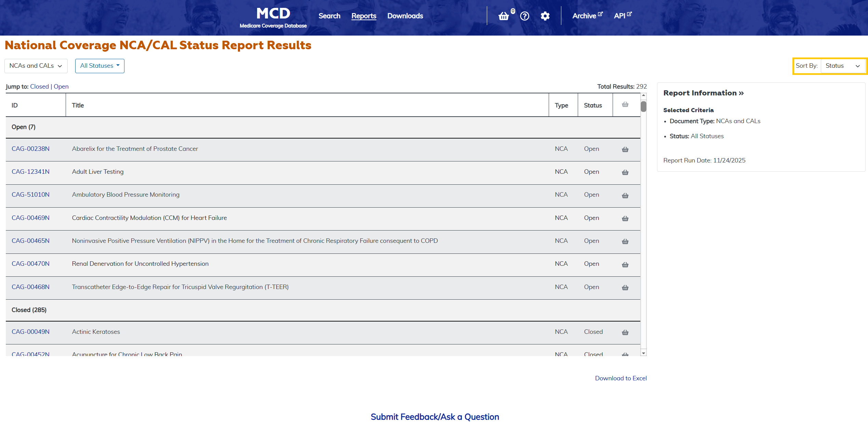Add Actinic Keratoses row to basket
The height and width of the screenshot is (432, 868).
pyautogui.click(x=625, y=332)
